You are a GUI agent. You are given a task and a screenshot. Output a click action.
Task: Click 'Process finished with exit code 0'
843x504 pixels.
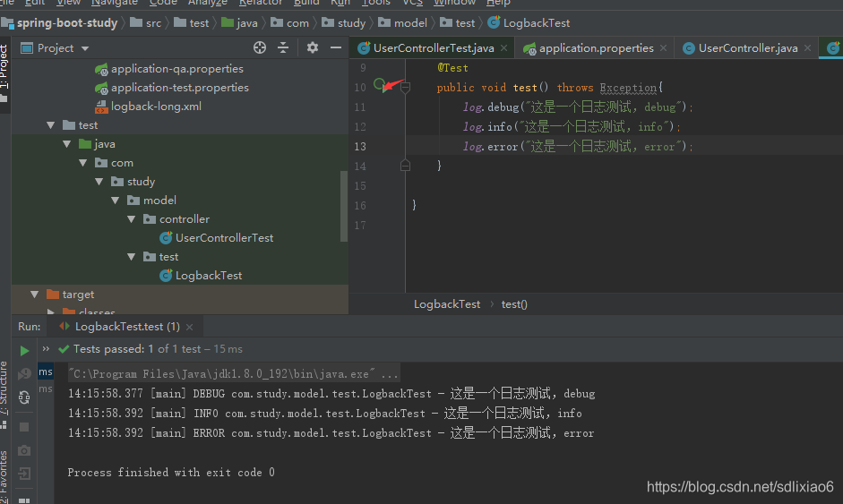tap(171, 473)
